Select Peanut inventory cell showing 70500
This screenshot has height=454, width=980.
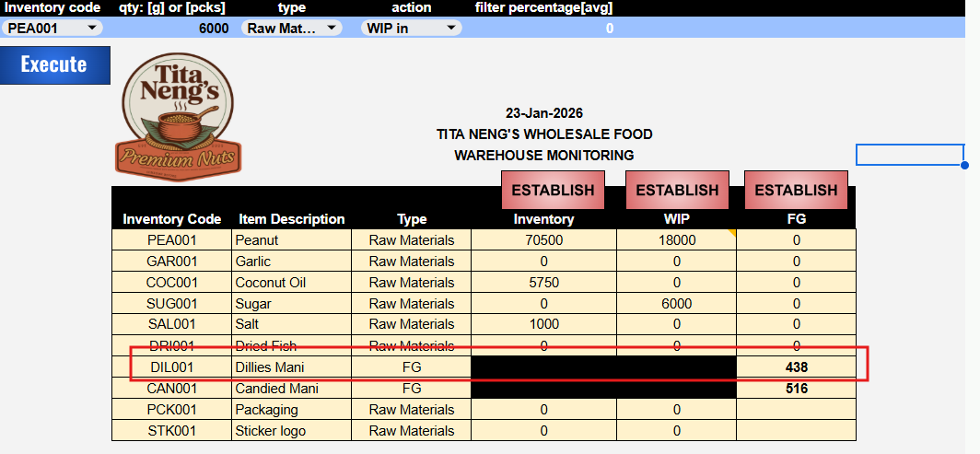pyautogui.click(x=543, y=239)
